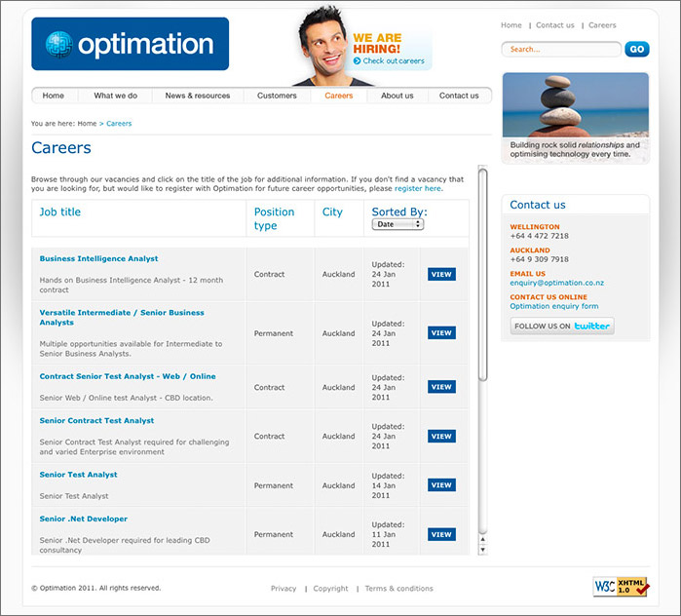
Task: Click Careers in the breadcrumb trail
Action: pyautogui.click(x=119, y=124)
